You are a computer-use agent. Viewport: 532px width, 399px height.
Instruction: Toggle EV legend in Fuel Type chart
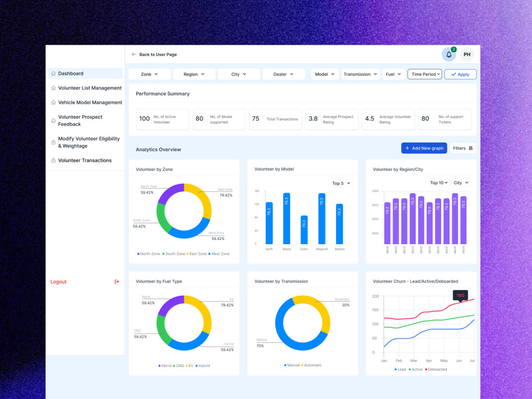[189, 366]
